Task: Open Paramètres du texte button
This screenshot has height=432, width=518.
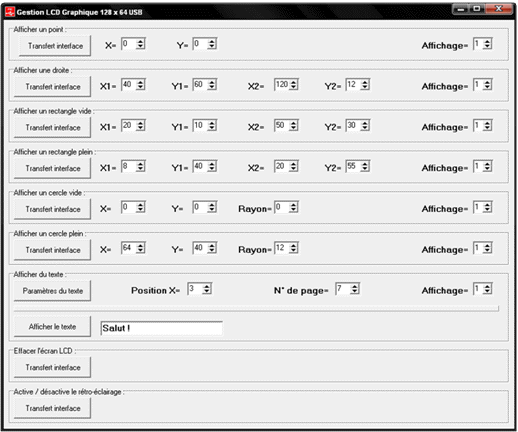Action: [52, 291]
